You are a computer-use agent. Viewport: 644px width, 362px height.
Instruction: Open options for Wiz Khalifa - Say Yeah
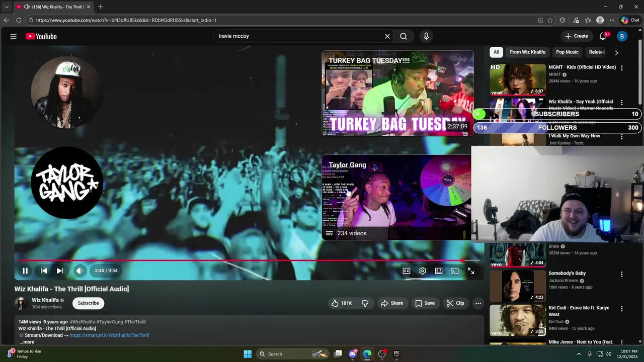(622, 103)
